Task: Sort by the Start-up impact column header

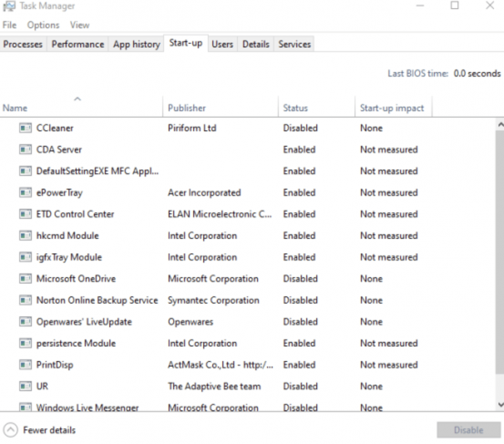Action: (x=391, y=108)
